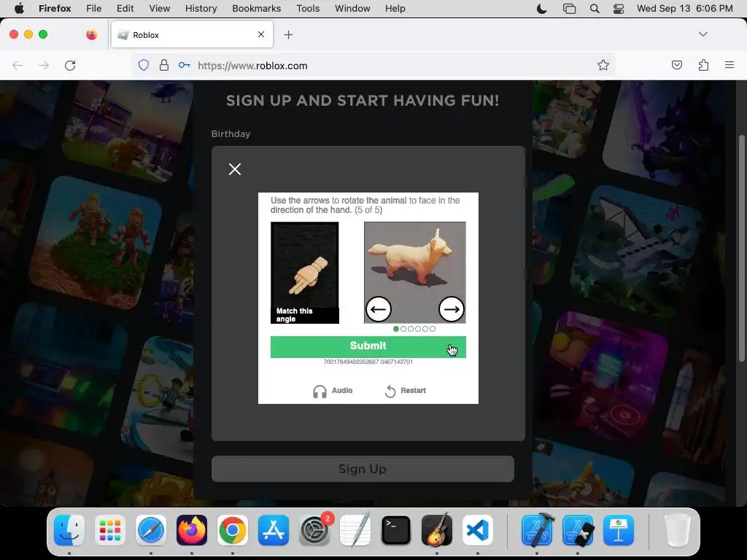List all tabs dropdown arrow
Viewport: 747px width, 560px height.
[x=703, y=34]
